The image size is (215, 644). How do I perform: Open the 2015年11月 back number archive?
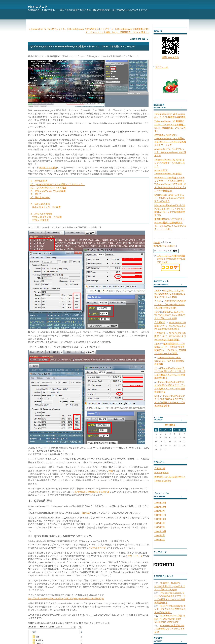point(160,515)
